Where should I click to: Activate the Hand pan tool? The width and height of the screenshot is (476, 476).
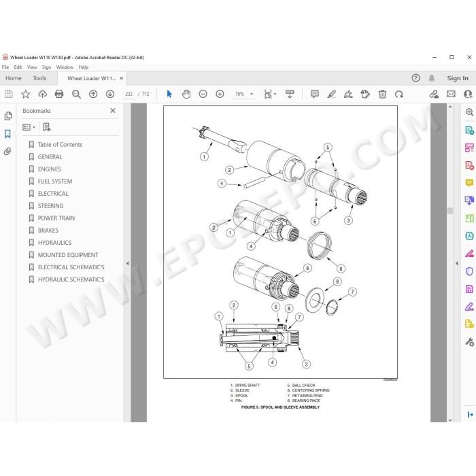[186, 94]
